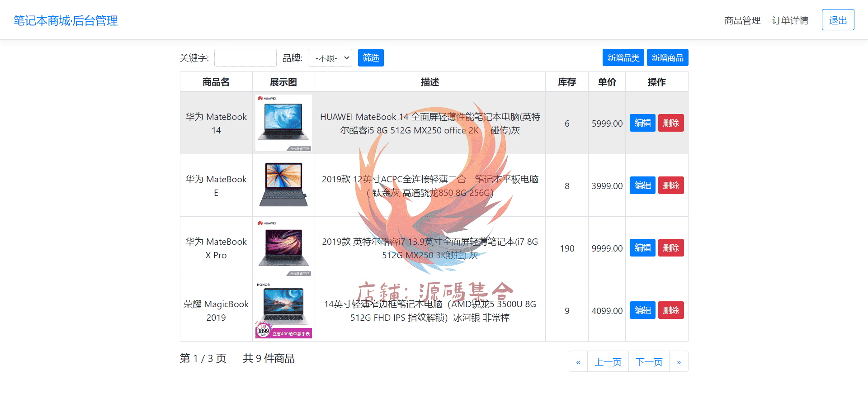
Task: Focus the 关键字 keyword input field
Action: pos(245,58)
